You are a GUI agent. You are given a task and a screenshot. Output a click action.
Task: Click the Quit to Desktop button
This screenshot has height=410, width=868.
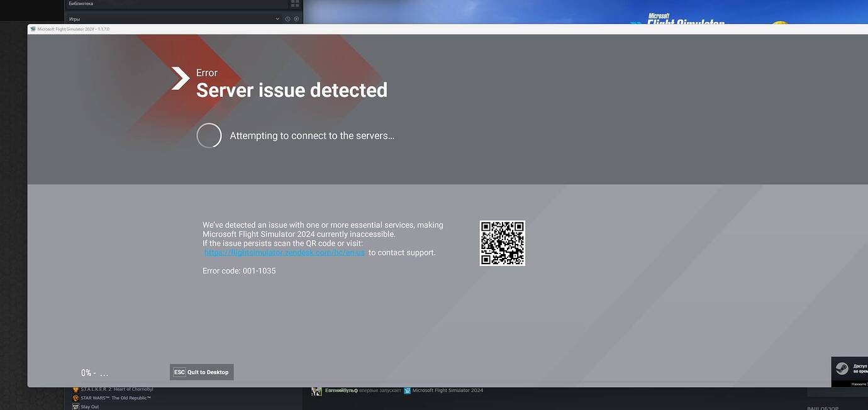pos(201,372)
